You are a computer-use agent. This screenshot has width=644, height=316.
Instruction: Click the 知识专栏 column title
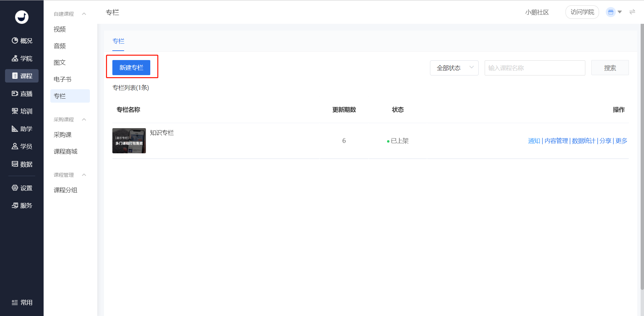pyautogui.click(x=162, y=133)
